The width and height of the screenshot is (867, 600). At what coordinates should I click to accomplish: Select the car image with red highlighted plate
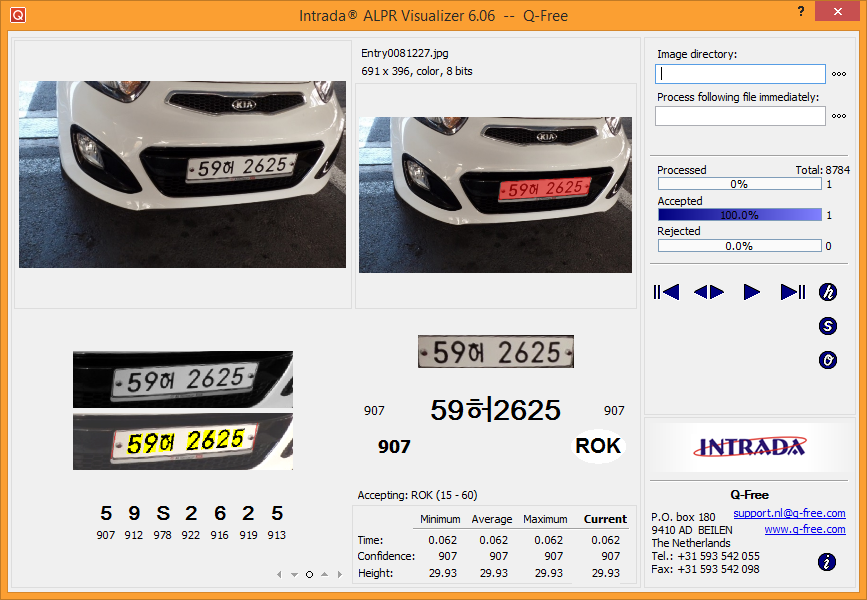point(495,195)
